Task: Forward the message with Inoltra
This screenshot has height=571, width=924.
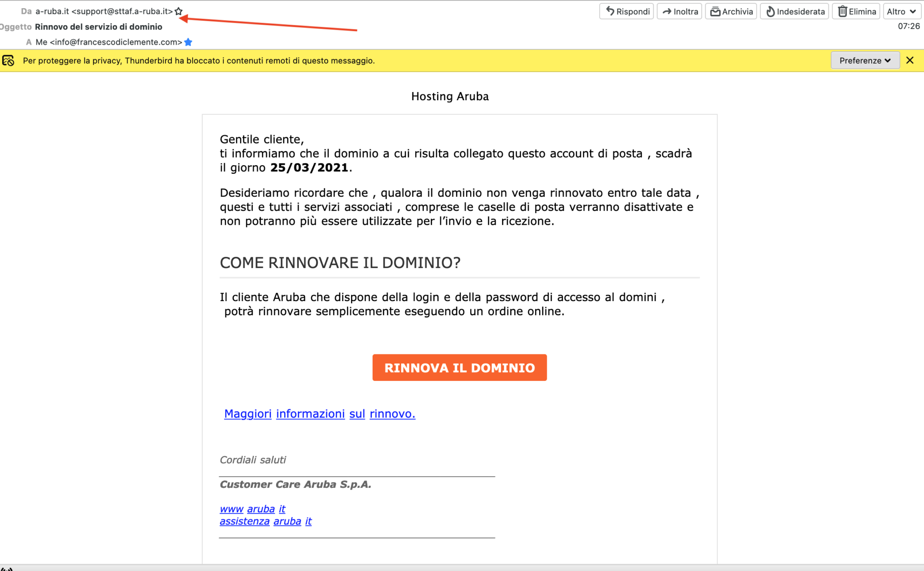Action: (x=679, y=11)
